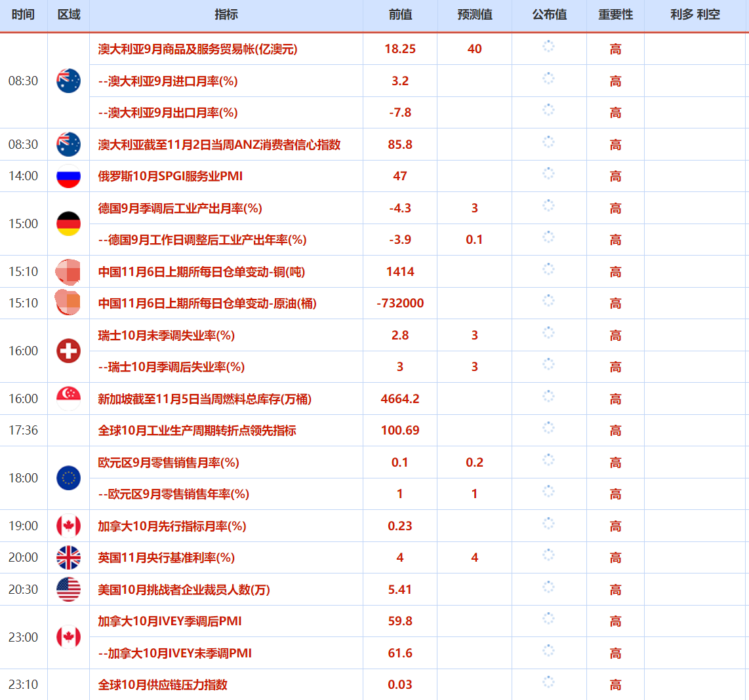The width and height of the screenshot is (749, 700).
Task: Click loading spinner in global supply chain pressure row
Action: 548,682
